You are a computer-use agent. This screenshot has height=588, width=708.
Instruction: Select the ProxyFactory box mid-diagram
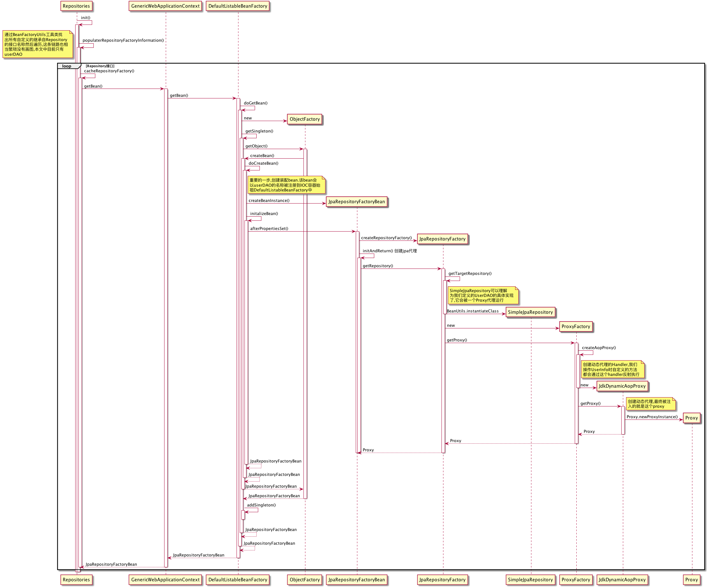click(575, 326)
